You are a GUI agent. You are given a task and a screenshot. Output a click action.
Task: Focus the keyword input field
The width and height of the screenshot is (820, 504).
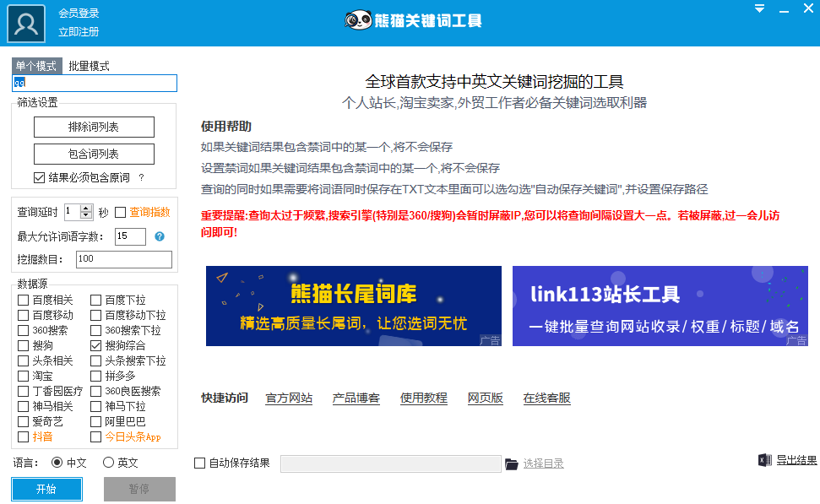click(x=95, y=83)
